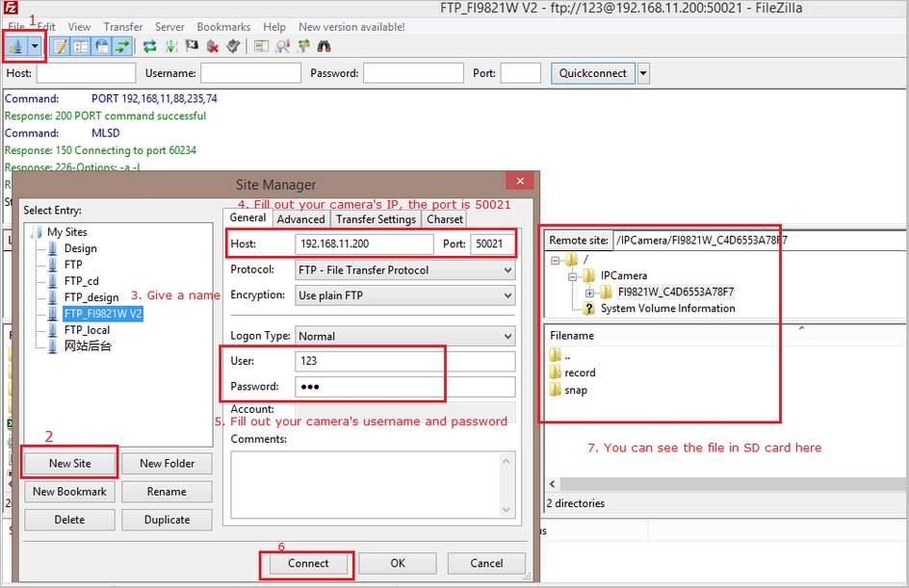Image resolution: width=909 pixels, height=588 pixels.
Task: Expand the FI9821W_C4D6553A78F7 folder node
Action: point(589,294)
